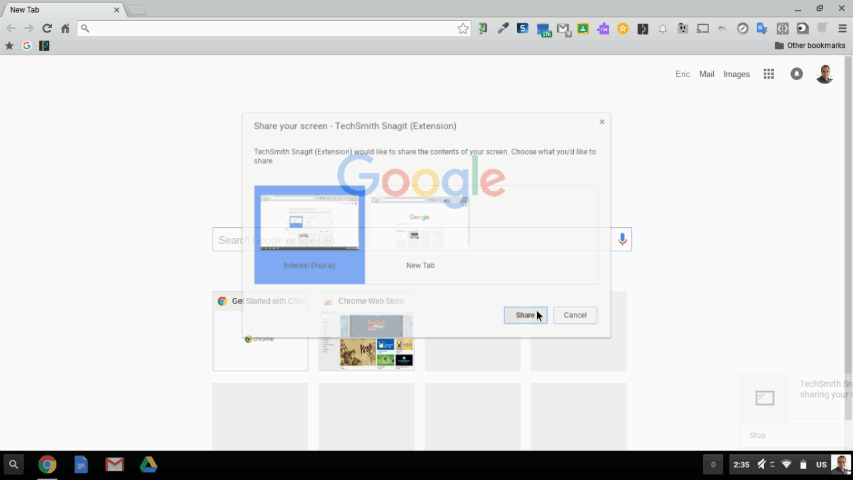Open the Mail link
This screenshot has width=853, height=480.
pyautogui.click(x=707, y=74)
